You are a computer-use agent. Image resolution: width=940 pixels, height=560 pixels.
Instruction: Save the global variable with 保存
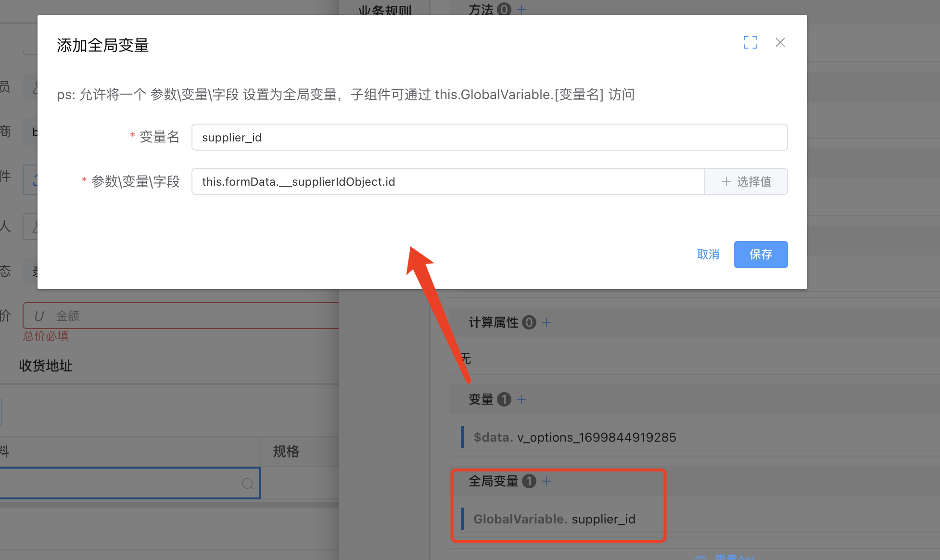click(760, 255)
